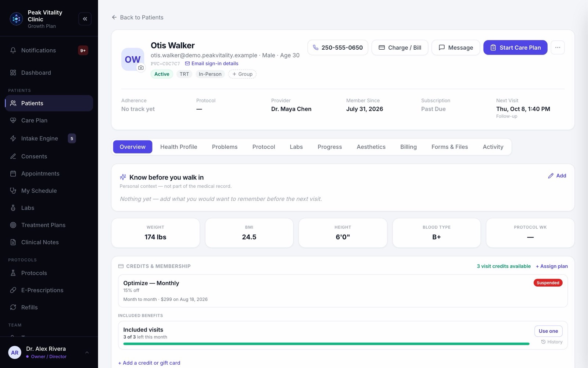Viewport: 588px width, 368px height.
Task: Open the three-dots more options menu
Action: (x=557, y=47)
